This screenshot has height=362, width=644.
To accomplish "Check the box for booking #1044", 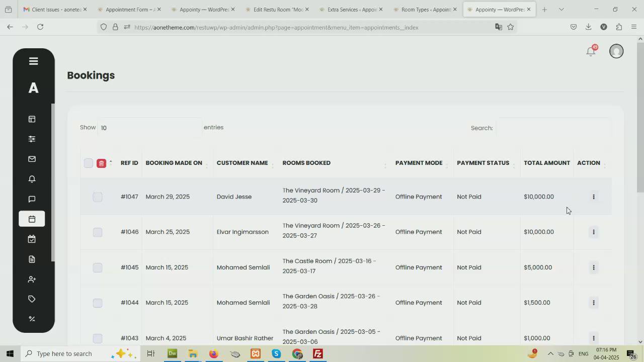I will (x=98, y=303).
